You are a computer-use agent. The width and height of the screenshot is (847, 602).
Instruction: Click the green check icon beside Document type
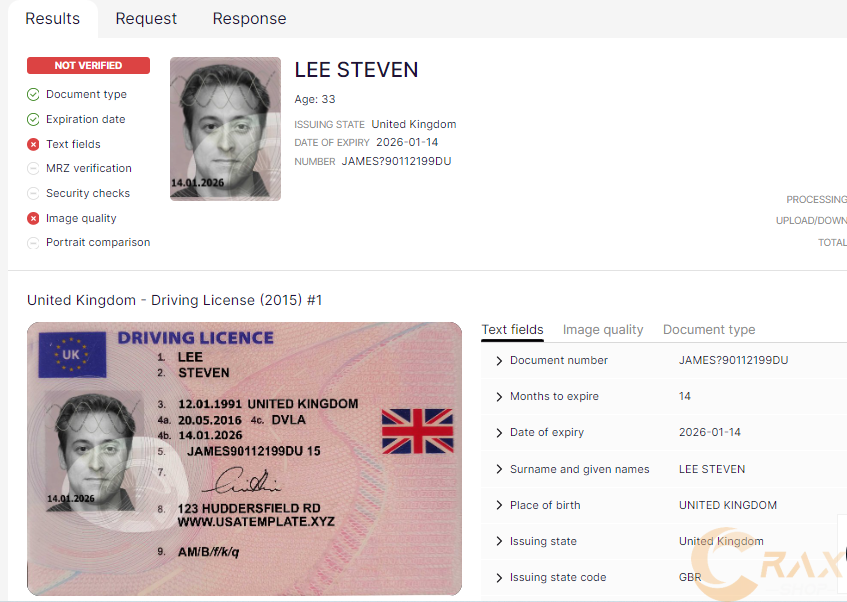(x=31, y=94)
